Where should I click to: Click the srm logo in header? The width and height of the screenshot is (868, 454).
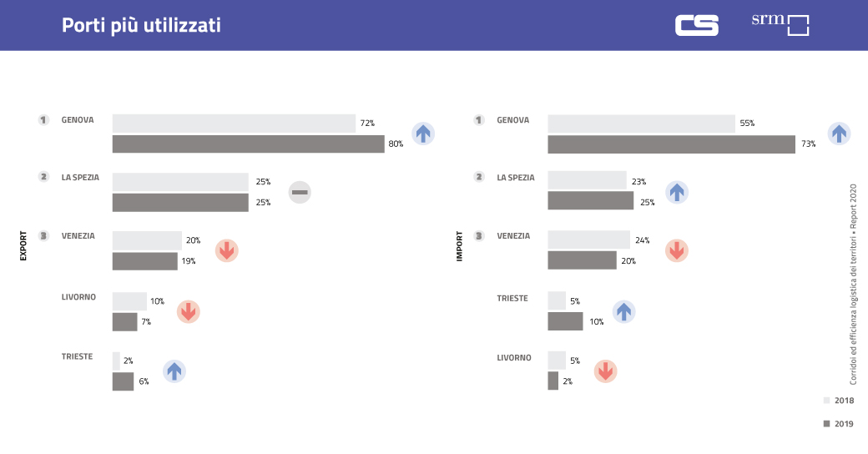point(780,23)
